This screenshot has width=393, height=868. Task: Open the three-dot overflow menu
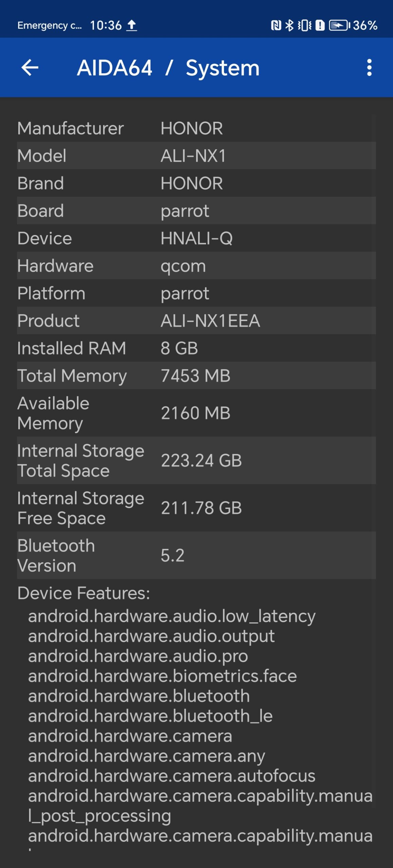(369, 67)
